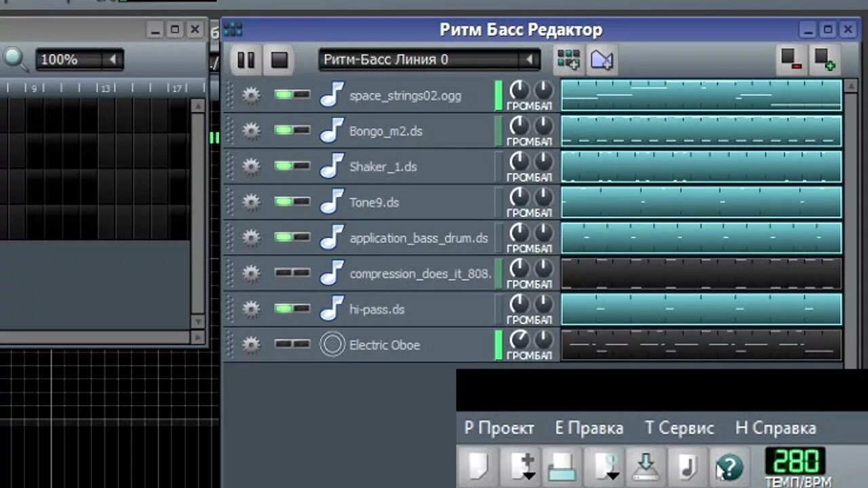Toggle mute LED on hi-pass.ds track
Image resolution: width=868 pixels, height=488 pixels.
tap(283, 308)
